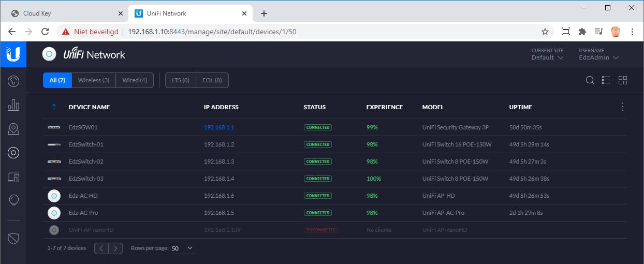Viewport: 644px width, 264px height.
Task: Open the table column options kebab menu
Action: pyautogui.click(x=623, y=107)
